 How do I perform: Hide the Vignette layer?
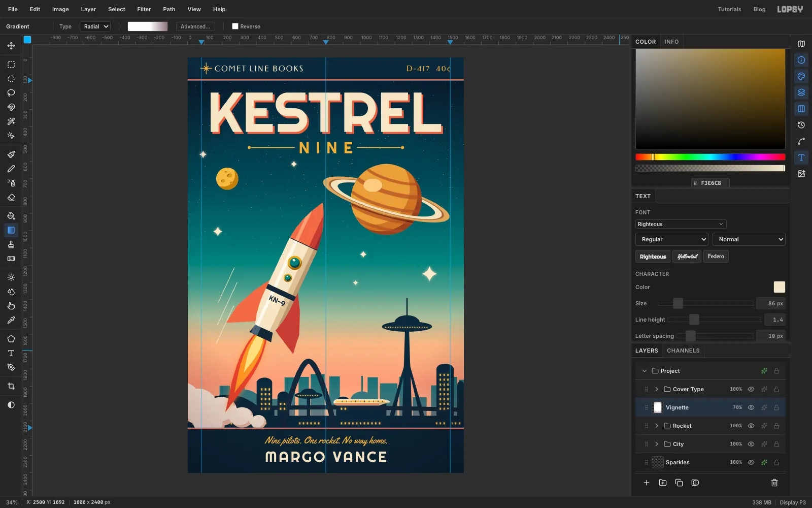tap(751, 407)
